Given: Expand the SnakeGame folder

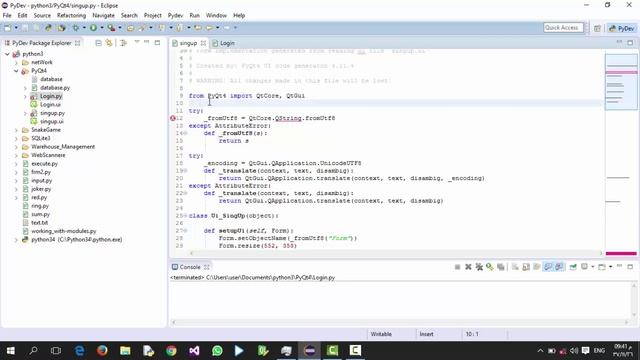Looking at the screenshot, I should click(x=16, y=130).
